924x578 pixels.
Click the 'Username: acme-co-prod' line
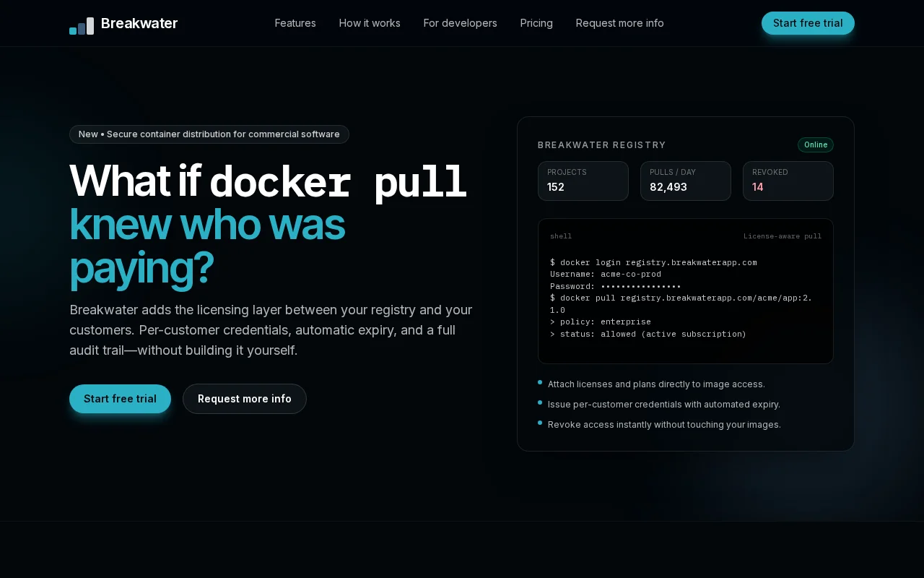point(606,274)
